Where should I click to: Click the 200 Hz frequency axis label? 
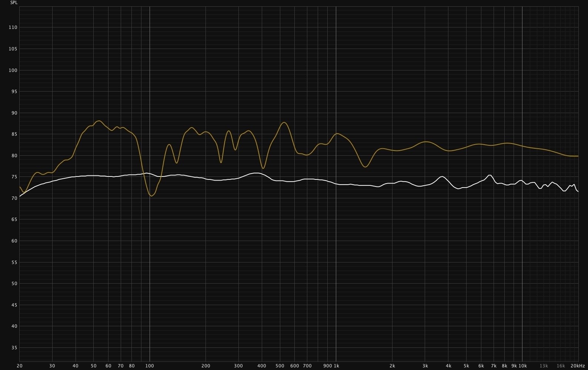tap(206, 366)
